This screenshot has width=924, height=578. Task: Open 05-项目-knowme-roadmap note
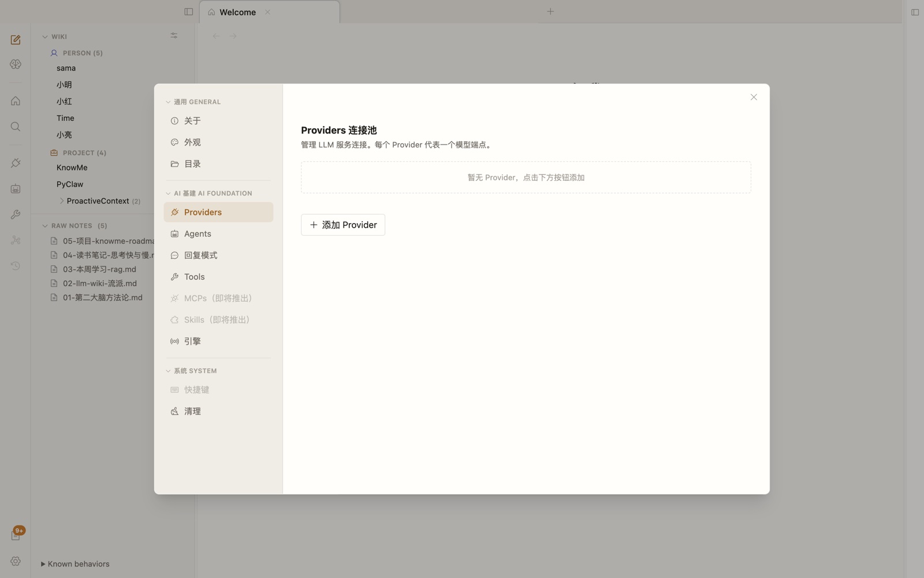click(103, 241)
